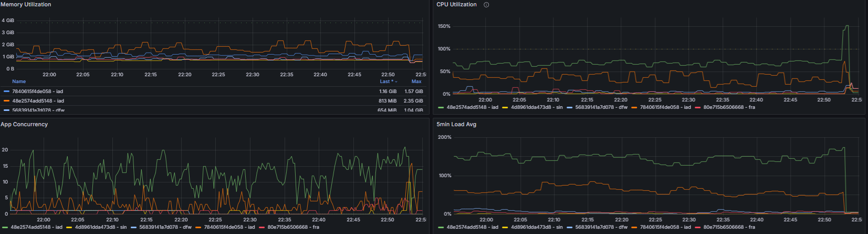Select 4d8961dda473d8 - sin in App Concurrency legend
Screen dimensions: 868x234
pyautogui.click(x=101, y=228)
